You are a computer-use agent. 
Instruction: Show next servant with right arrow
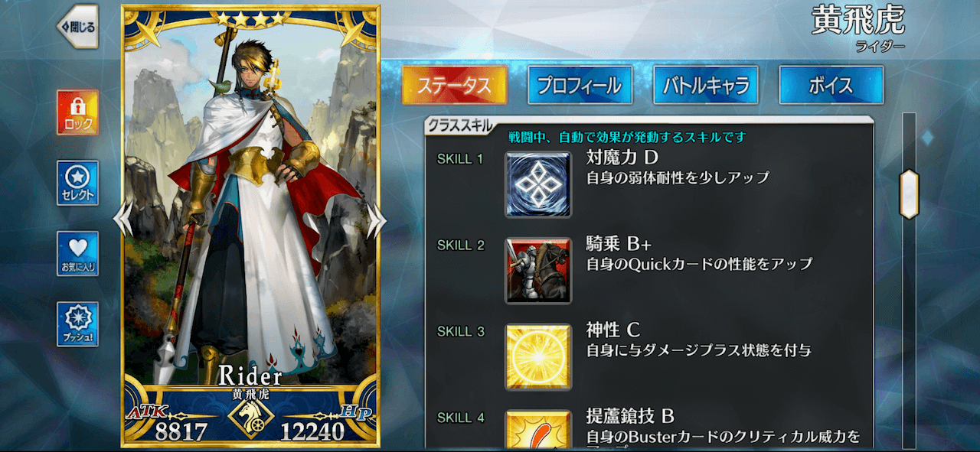pyautogui.click(x=377, y=219)
